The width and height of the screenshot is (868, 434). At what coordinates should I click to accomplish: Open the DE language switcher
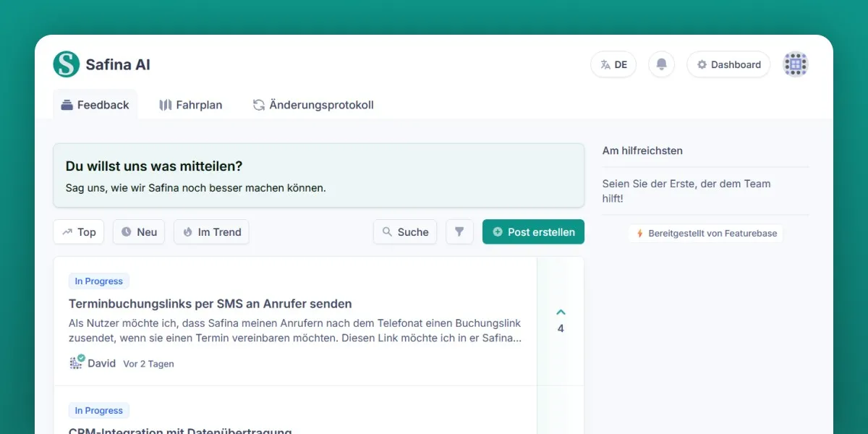pyautogui.click(x=613, y=64)
